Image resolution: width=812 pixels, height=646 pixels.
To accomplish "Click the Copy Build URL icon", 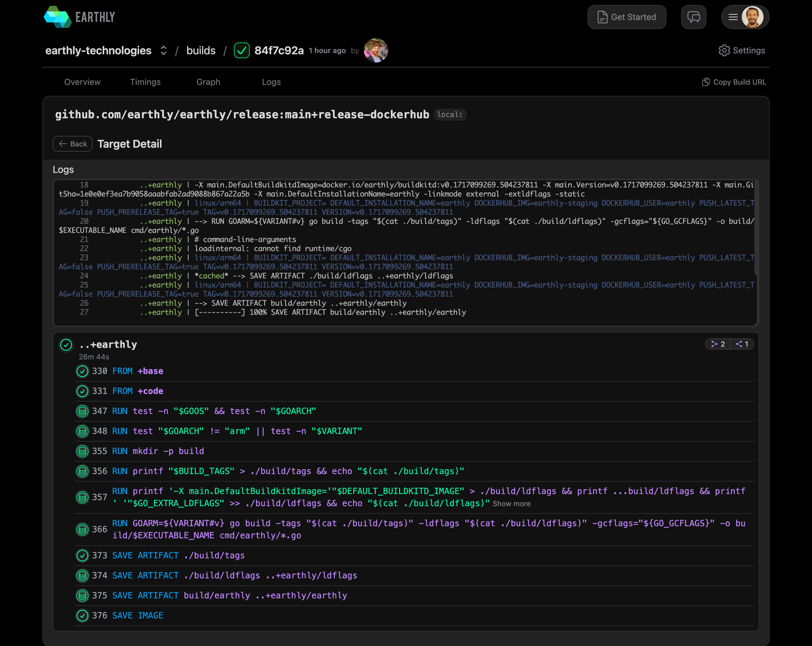I will click(x=706, y=82).
